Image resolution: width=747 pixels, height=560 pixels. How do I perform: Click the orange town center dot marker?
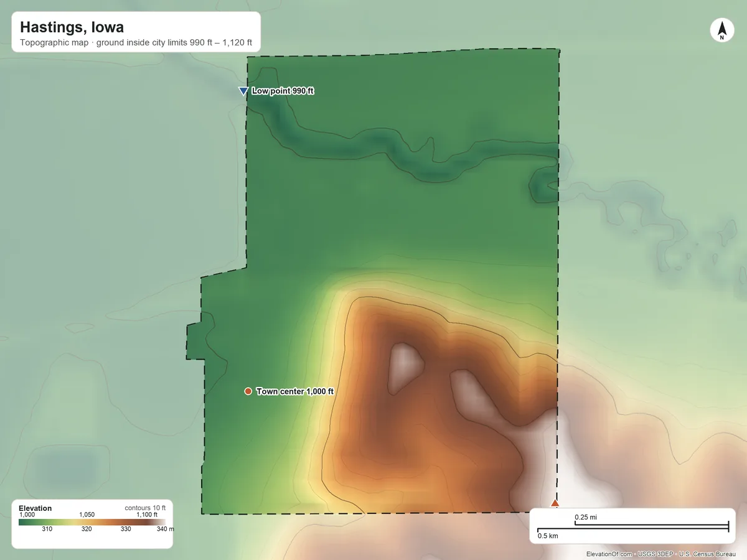[248, 391]
